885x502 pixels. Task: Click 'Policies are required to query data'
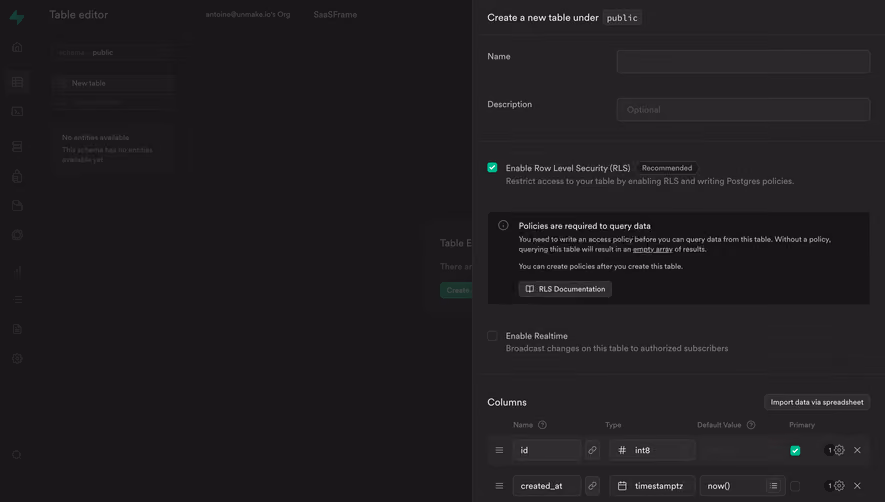(x=584, y=226)
